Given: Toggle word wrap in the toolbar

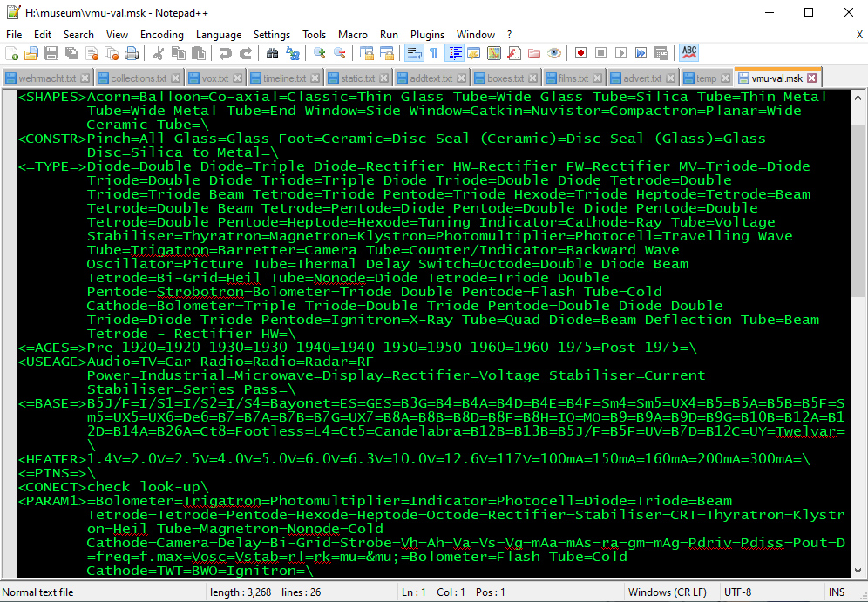Looking at the screenshot, I should pos(413,53).
